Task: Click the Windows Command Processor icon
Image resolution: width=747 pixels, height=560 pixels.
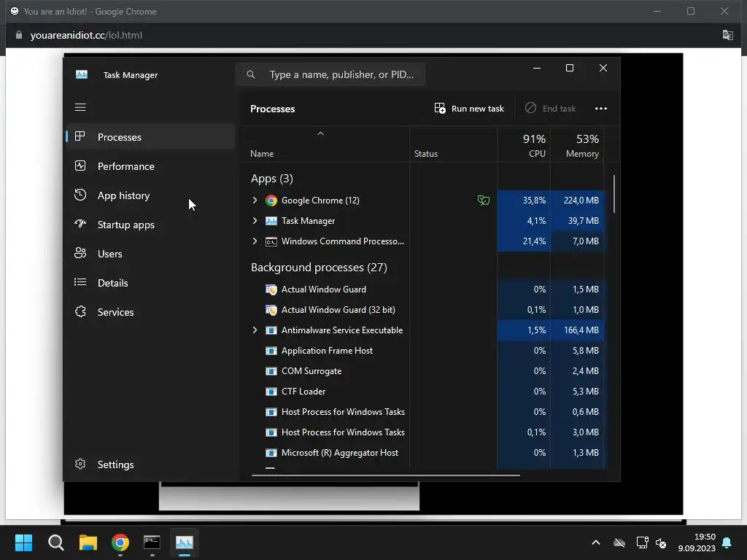Action: pos(271,241)
